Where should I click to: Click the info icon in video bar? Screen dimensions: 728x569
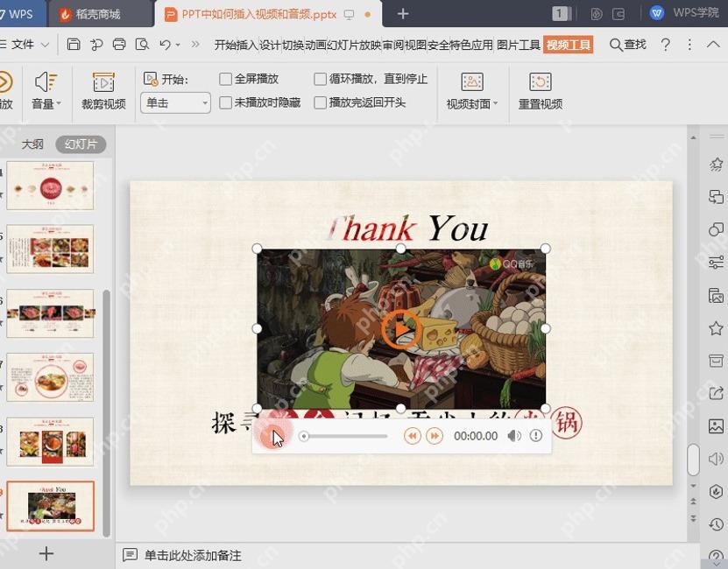[536, 435]
